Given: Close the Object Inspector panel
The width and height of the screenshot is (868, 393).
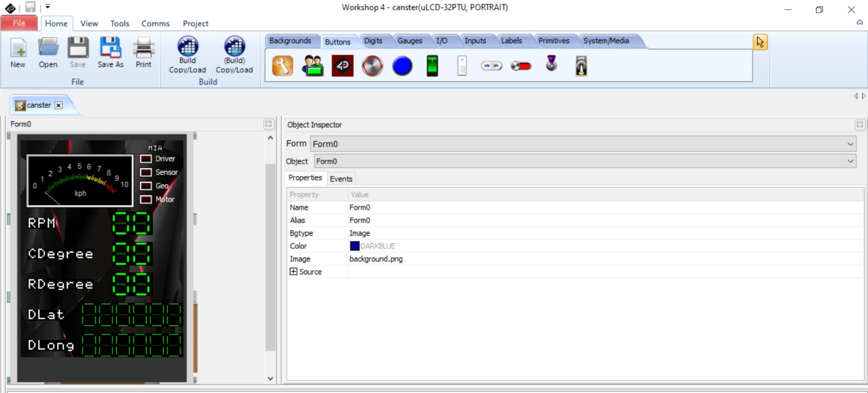Looking at the screenshot, I should pyautogui.click(x=859, y=125).
